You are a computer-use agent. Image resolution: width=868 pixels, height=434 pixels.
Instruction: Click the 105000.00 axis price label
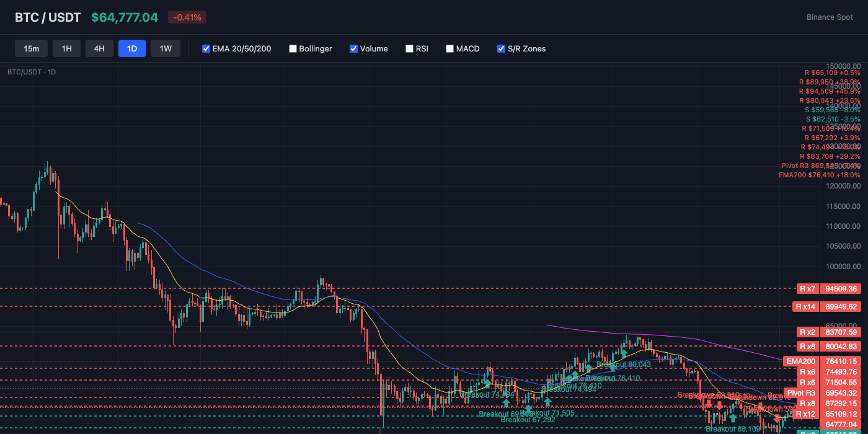(x=843, y=247)
